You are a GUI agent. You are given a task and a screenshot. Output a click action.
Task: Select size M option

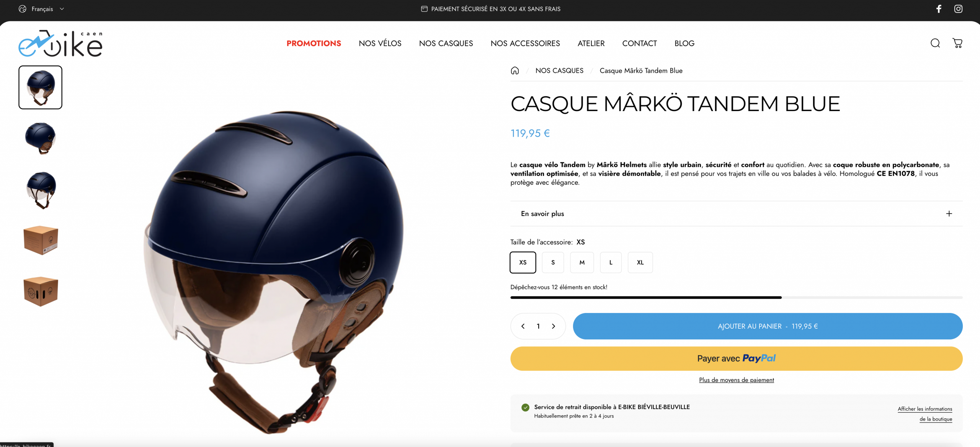click(582, 262)
